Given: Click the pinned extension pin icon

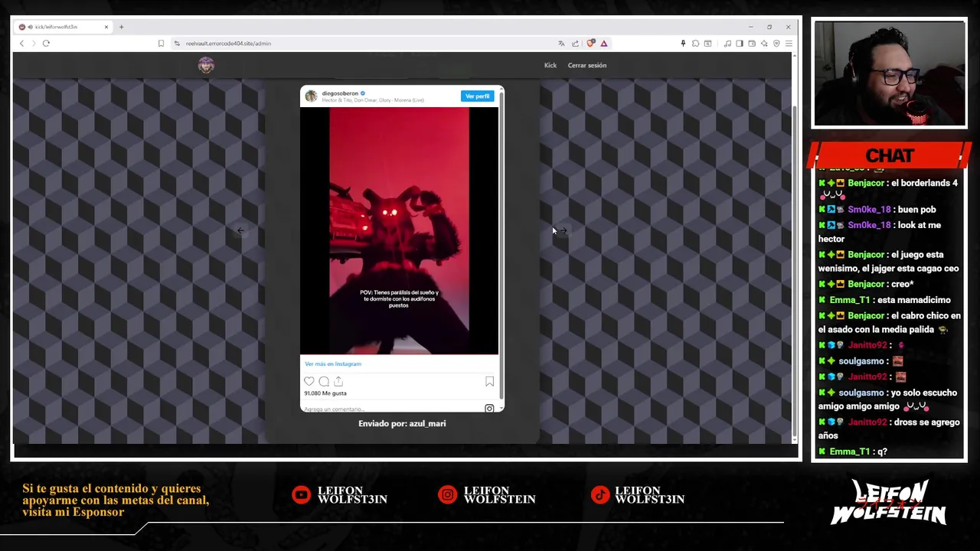Looking at the screenshot, I should tap(683, 44).
